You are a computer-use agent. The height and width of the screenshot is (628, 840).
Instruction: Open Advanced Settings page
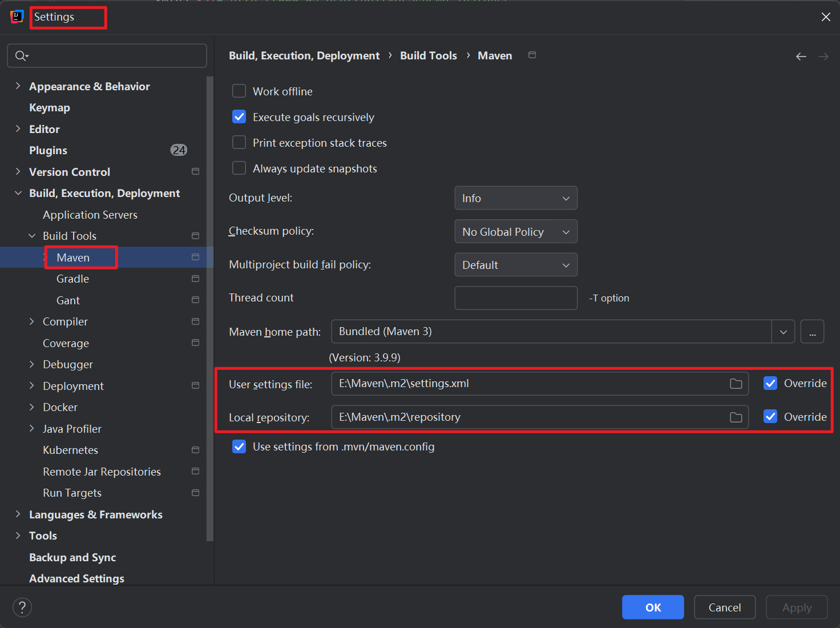pos(76,578)
